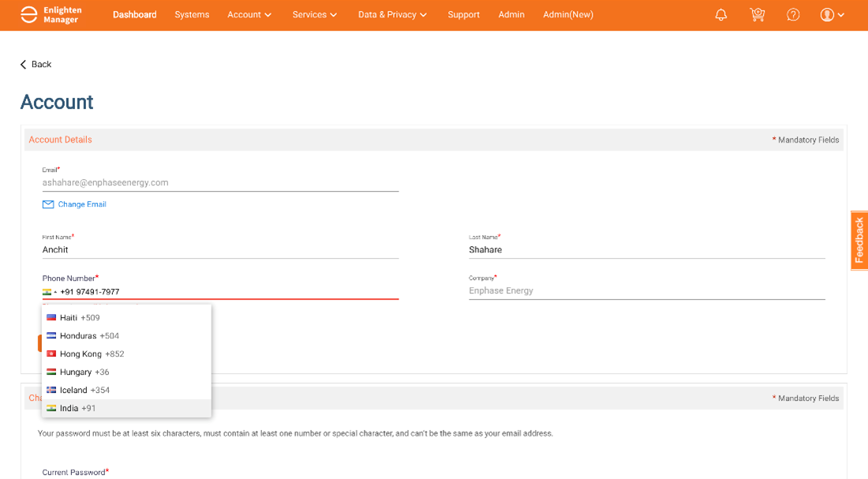Choose Hungary +36 from country list
The width and height of the screenshot is (868, 479).
tap(127, 372)
